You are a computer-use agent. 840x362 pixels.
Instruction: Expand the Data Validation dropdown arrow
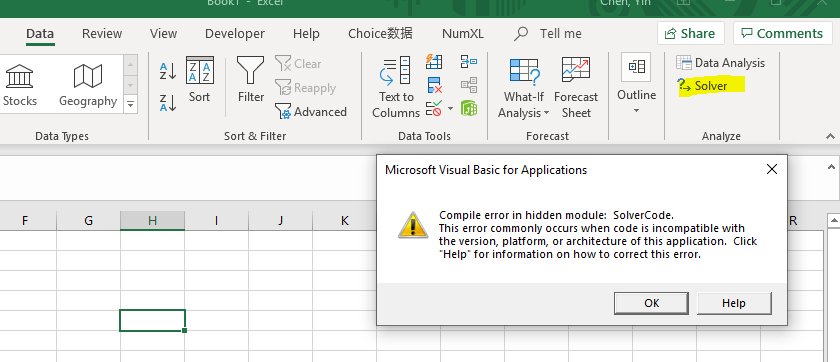pos(450,109)
